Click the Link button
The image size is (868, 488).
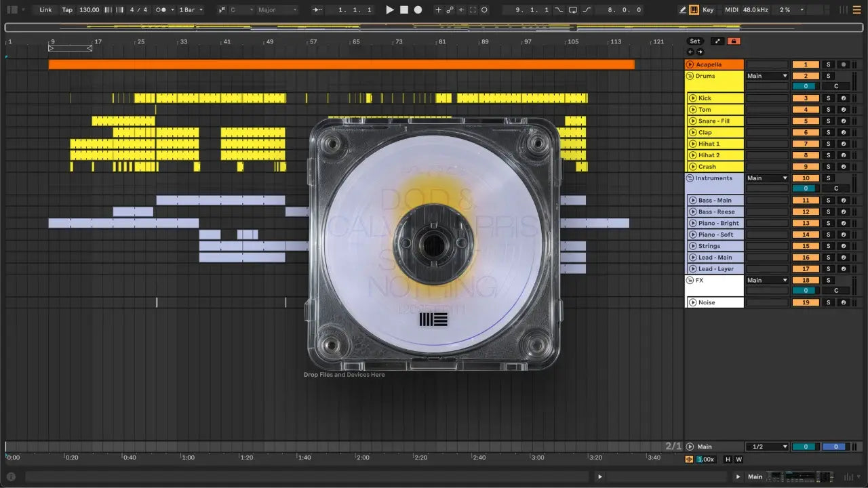pos(45,10)
